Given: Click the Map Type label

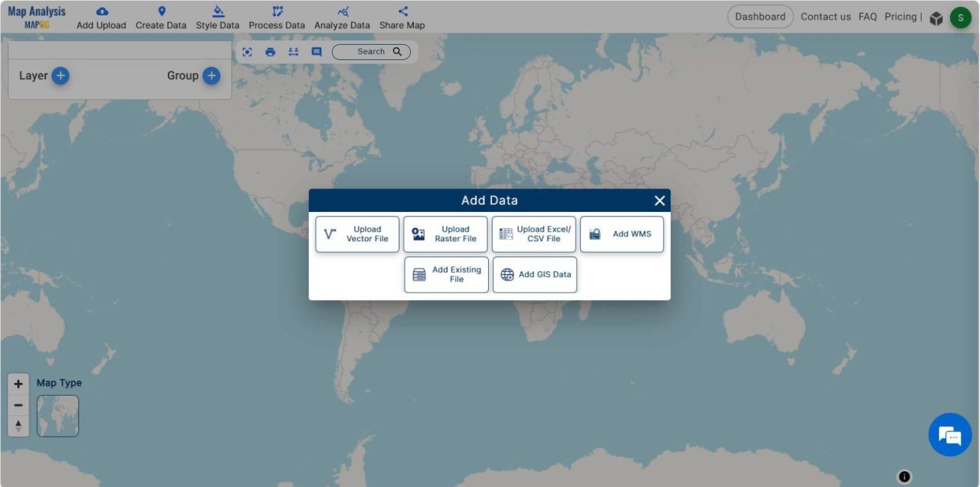Looking at the screenshot, I should pos(59,383).
